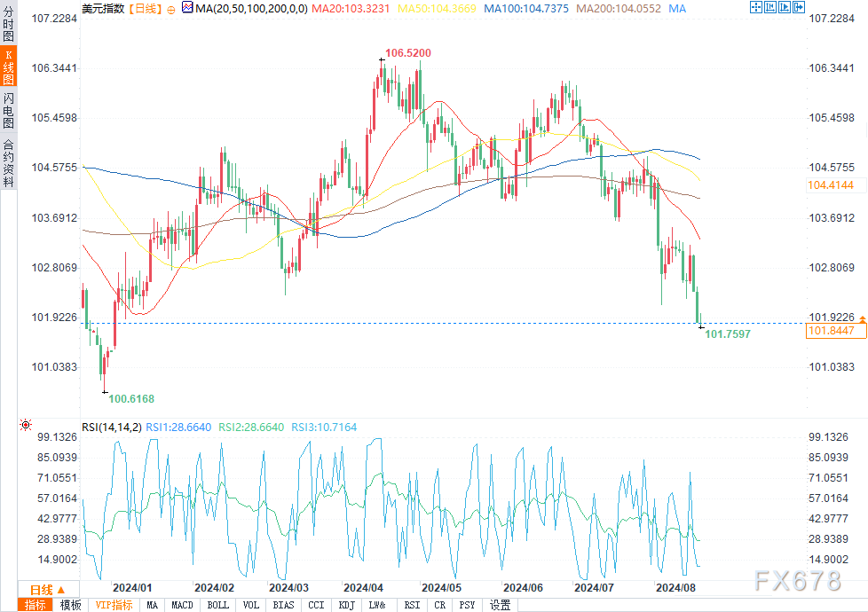Select the CR indicator button
Image resolution: width=868 pixels, height=612 pixels.
(x=439, y=605)
